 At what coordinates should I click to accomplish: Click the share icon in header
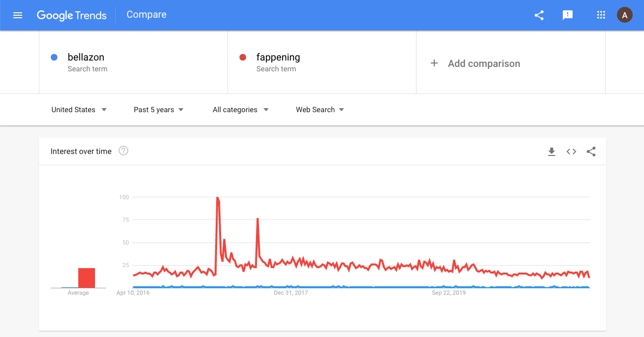[539, 15]
